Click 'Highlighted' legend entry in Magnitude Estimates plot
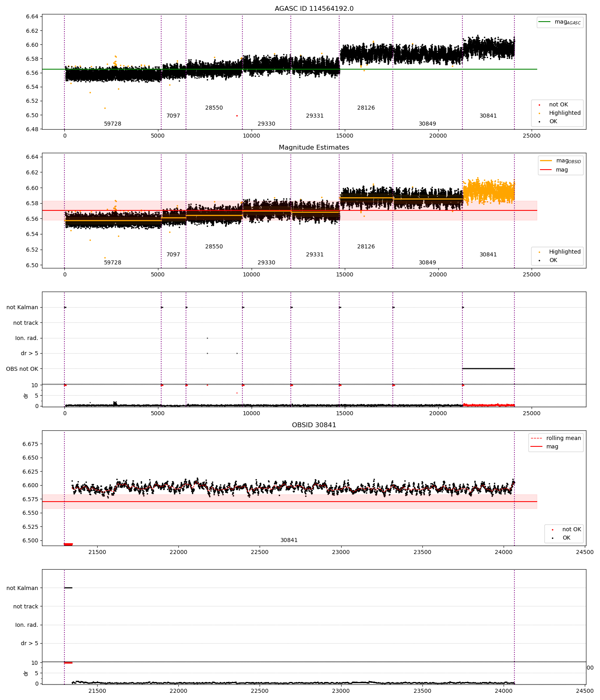The image size is (600, 700). [x=560, y=252]
